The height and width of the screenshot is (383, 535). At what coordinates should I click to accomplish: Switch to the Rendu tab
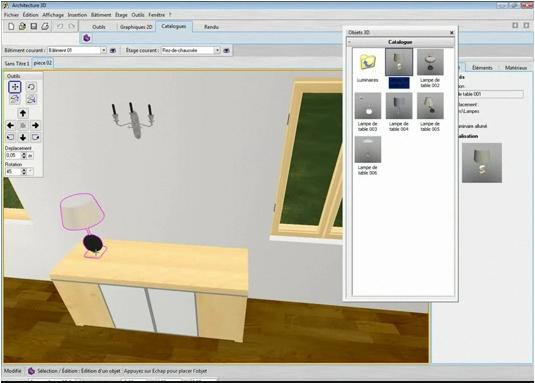pyautogui.click(x=211, y=27)
